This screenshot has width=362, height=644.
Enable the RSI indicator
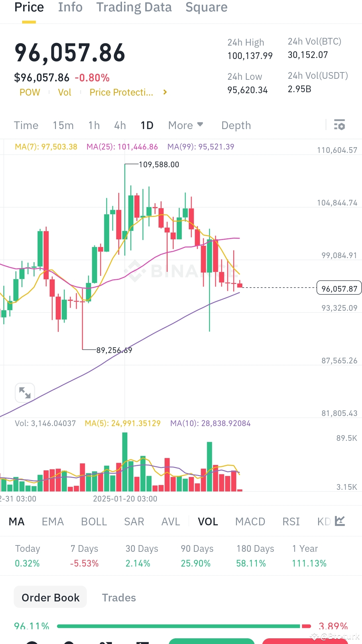(x=290, y=521)
